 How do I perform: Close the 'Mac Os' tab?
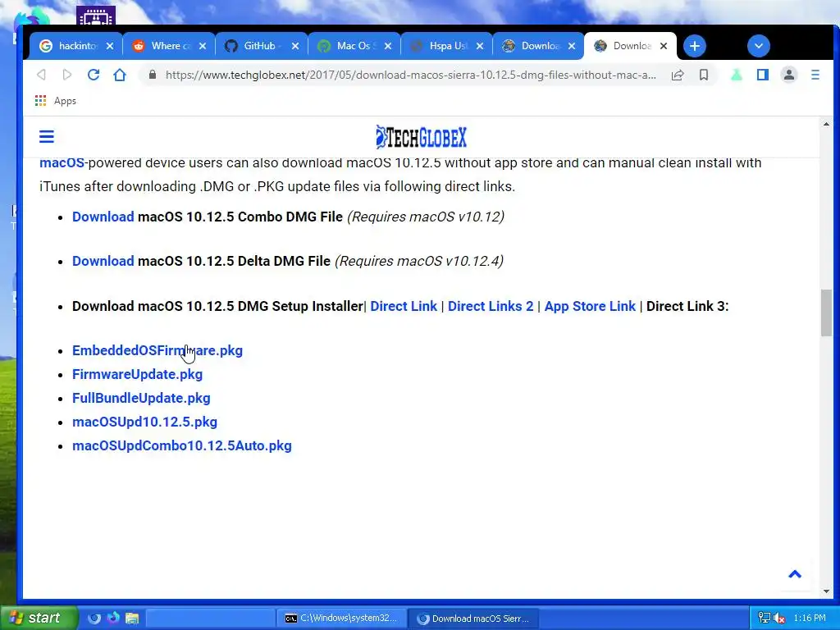pos(388,46)
